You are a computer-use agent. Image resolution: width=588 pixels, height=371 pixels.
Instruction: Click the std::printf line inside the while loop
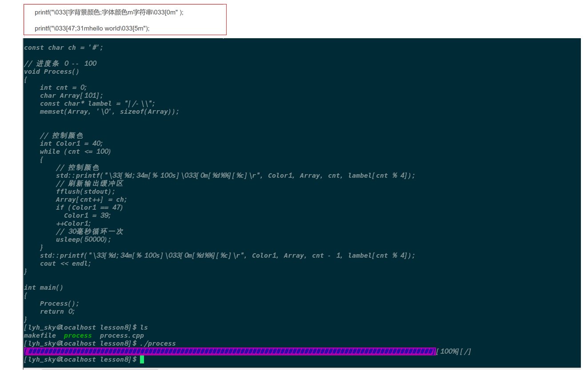coord(236,176)
